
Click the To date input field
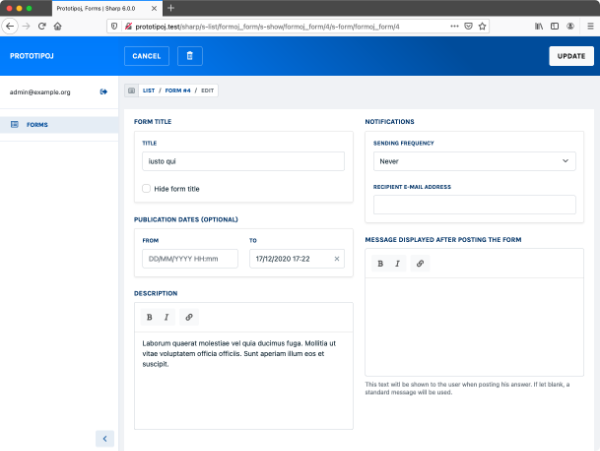pyautogui.click(x=297, y=259)
